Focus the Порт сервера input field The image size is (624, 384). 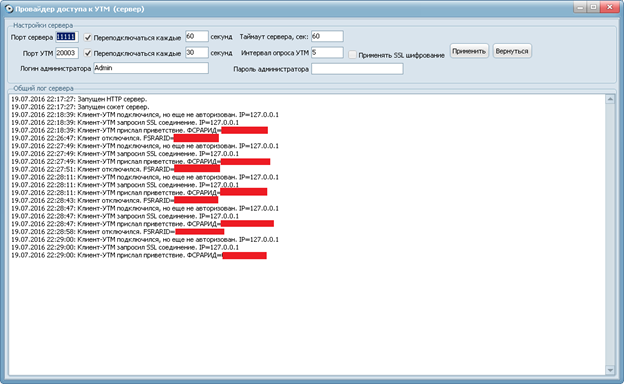point(66,37)
